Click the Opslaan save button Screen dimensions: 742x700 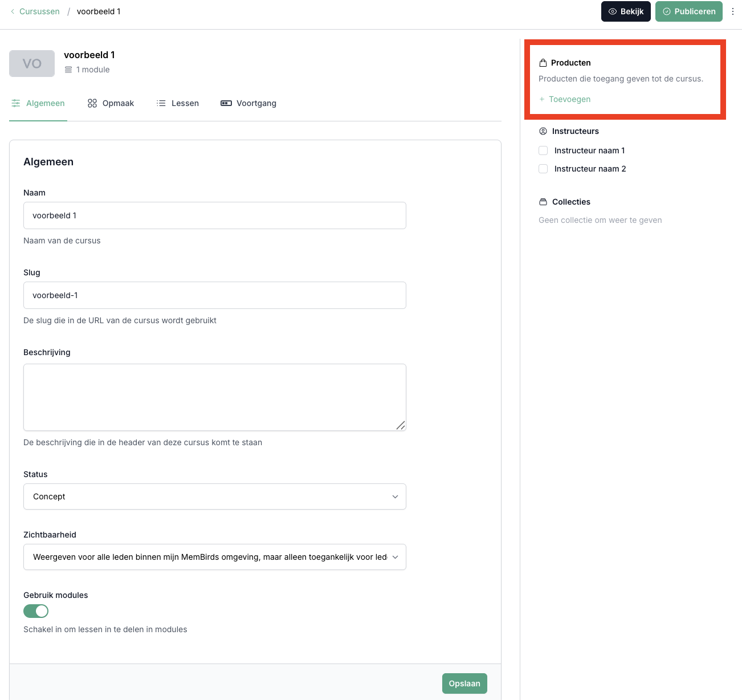click(x=464, y=683)
